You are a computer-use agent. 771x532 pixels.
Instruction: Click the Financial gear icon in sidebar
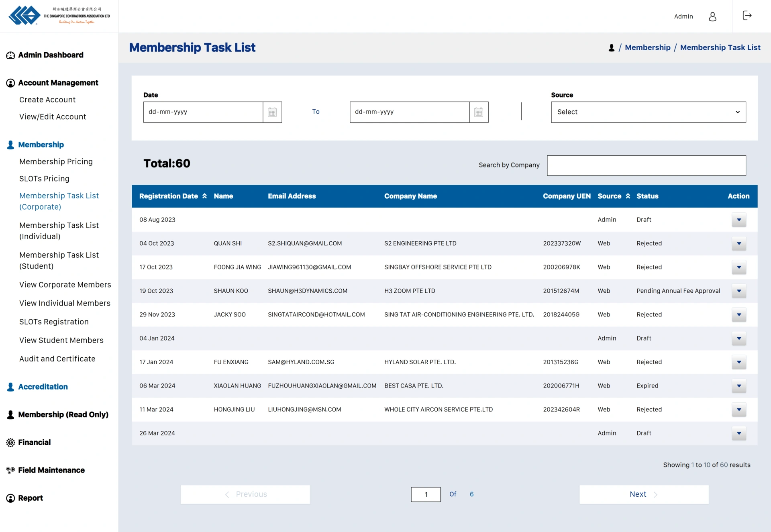(10, 442)
